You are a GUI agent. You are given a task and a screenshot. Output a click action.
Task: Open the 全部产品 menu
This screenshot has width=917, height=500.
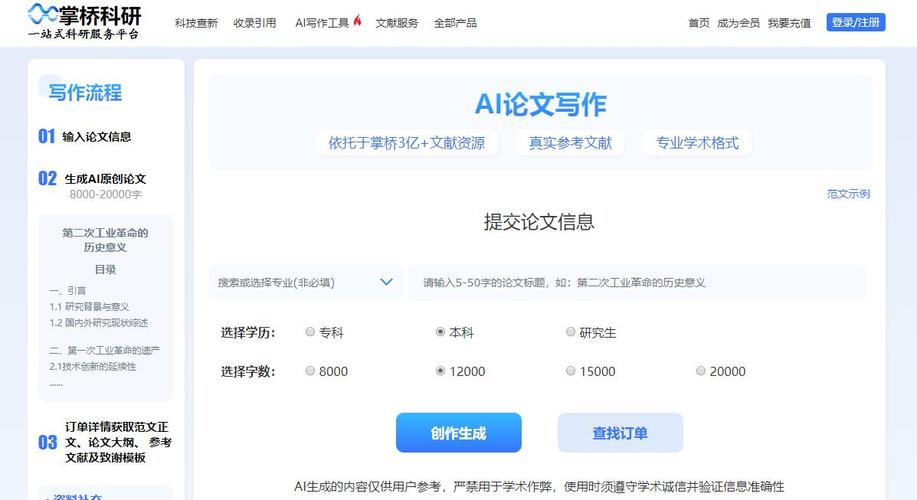coord(455,23)
